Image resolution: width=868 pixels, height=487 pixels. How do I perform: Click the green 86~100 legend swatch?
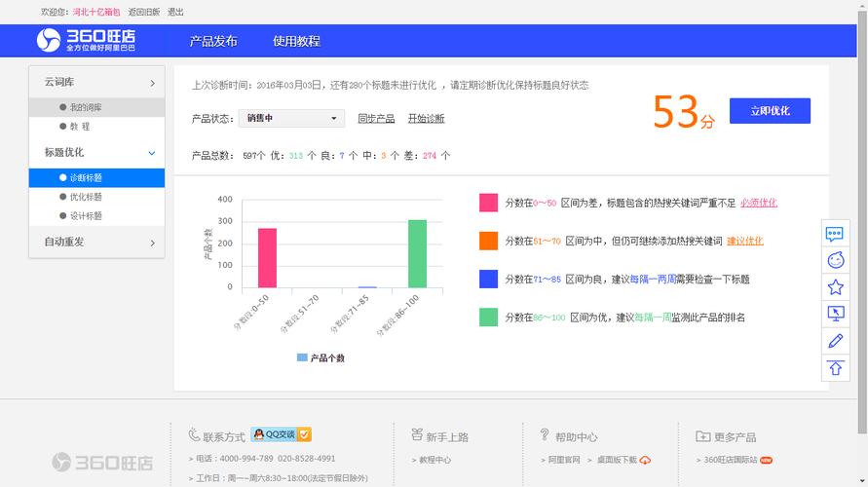488,318
